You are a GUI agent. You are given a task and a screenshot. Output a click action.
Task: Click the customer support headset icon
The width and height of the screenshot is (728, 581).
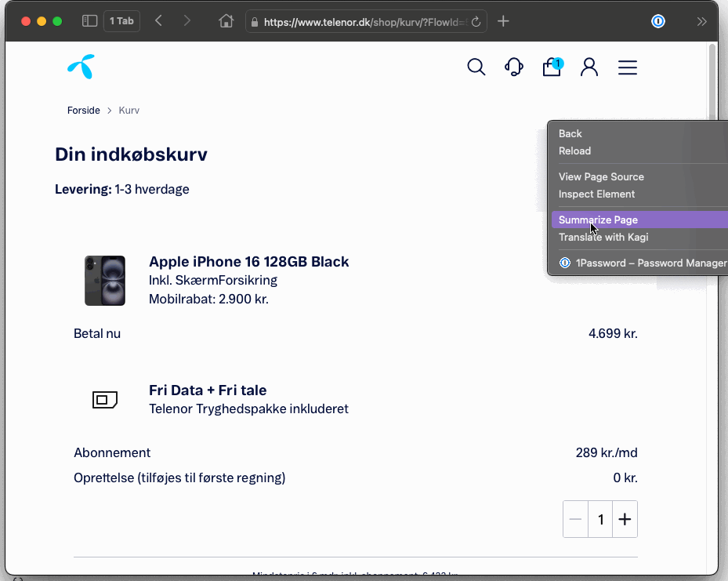[514, 67]
